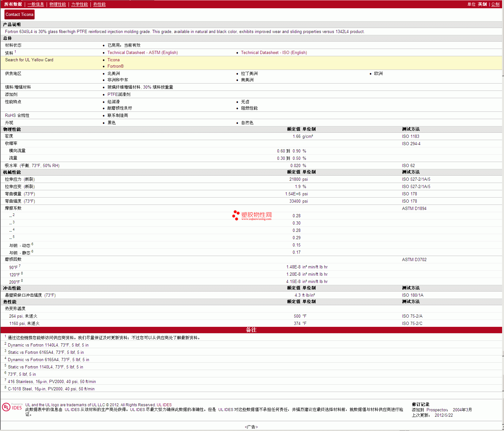
Task: Click the 产品说明 section header
Action: coord(251,25)
